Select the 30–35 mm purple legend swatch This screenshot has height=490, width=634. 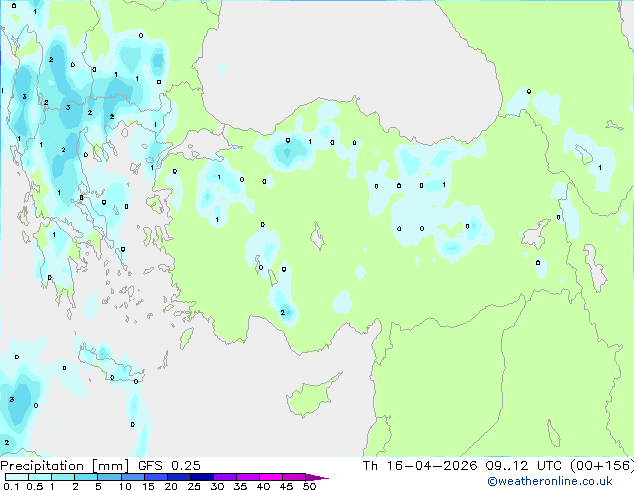225,477
